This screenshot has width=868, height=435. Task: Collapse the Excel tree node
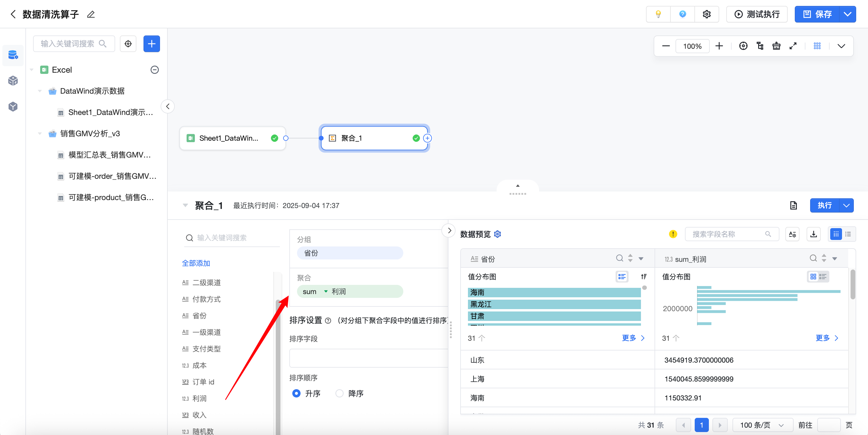tap(32, 70)
